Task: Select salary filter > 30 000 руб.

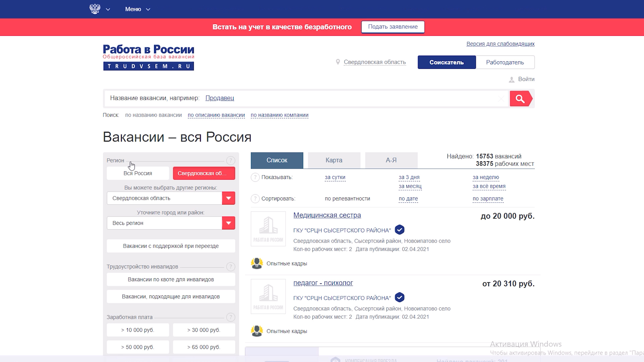Action: tap(204, 330)
